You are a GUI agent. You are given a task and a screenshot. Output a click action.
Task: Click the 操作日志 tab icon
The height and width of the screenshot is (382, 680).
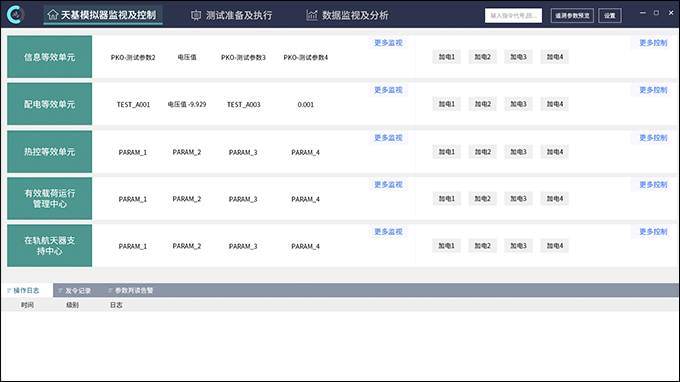click(9, 291)
